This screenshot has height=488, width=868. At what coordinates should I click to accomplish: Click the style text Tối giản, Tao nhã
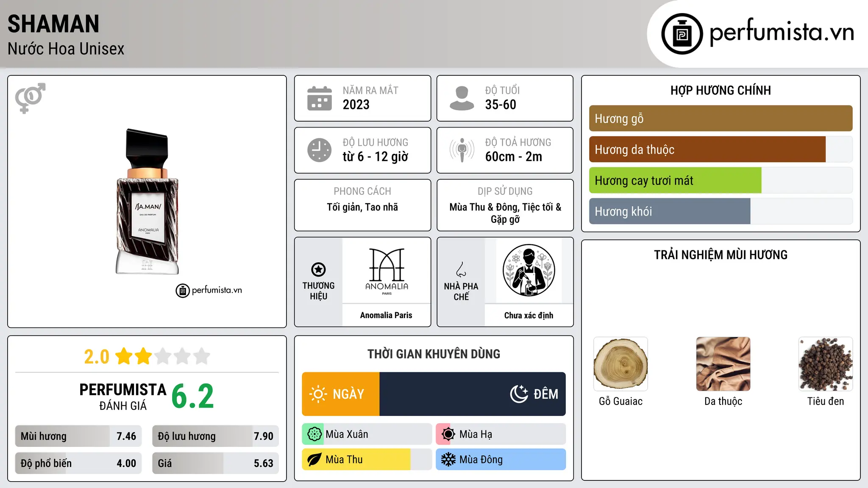point(362,207)
